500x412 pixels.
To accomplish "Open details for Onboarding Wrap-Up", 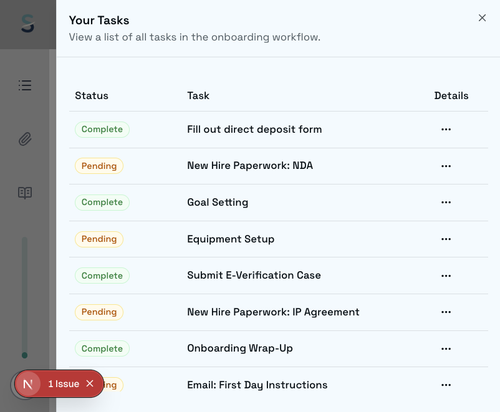I will pos(446,349).
